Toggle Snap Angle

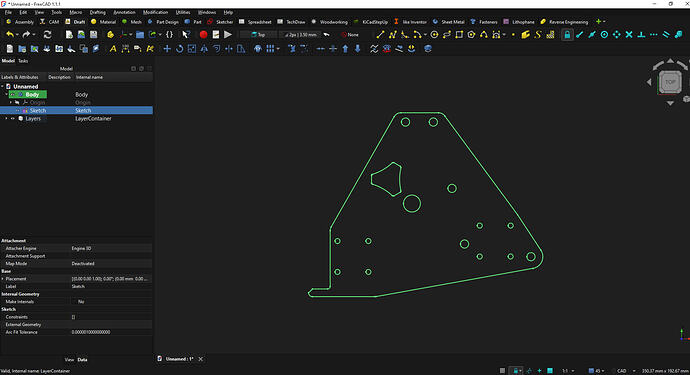tap(617, 34)
